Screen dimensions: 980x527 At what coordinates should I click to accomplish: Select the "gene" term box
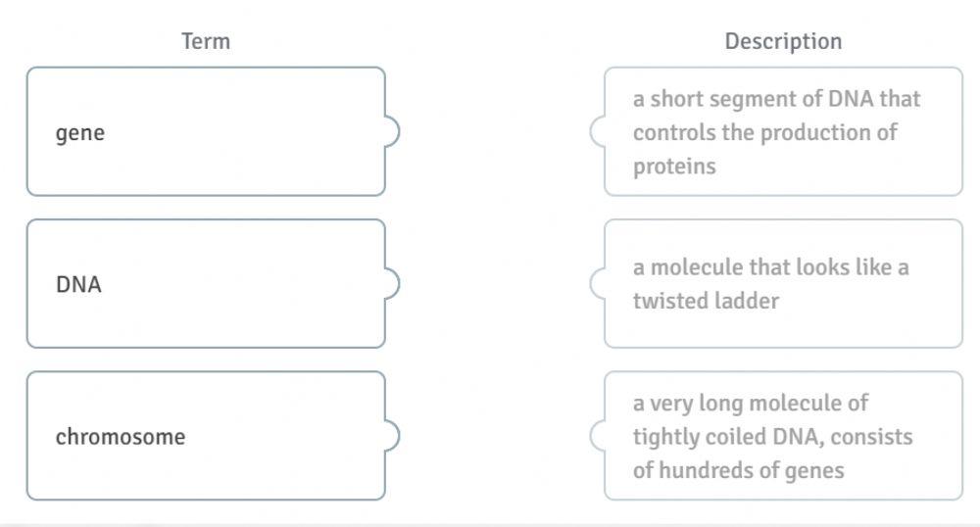[x=206, y=131]
